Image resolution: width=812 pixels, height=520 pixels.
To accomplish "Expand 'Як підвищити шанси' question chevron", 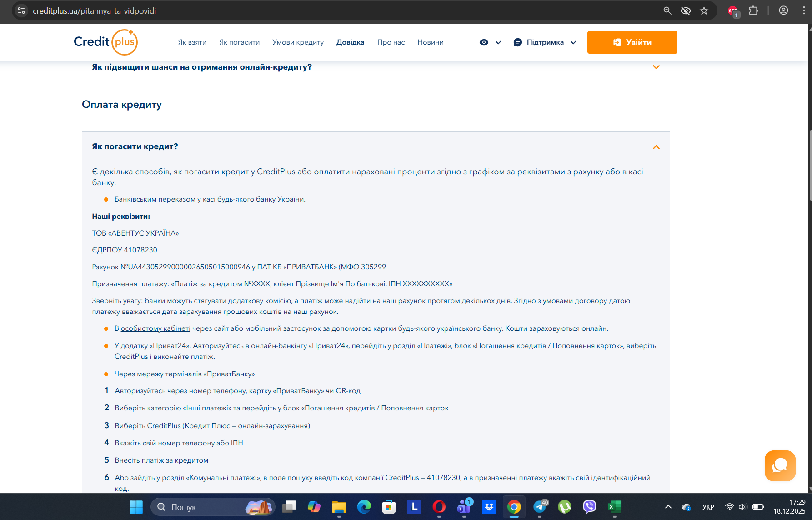I will pyautogui.click(x=656, y=67).
